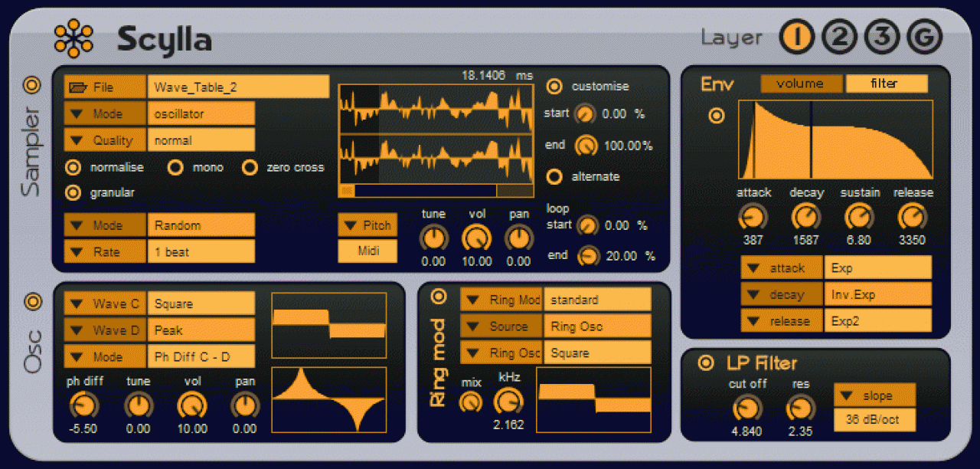Click the sampler pan knob
The height and width of the screenshot is (469, 980).
(518, 239)
